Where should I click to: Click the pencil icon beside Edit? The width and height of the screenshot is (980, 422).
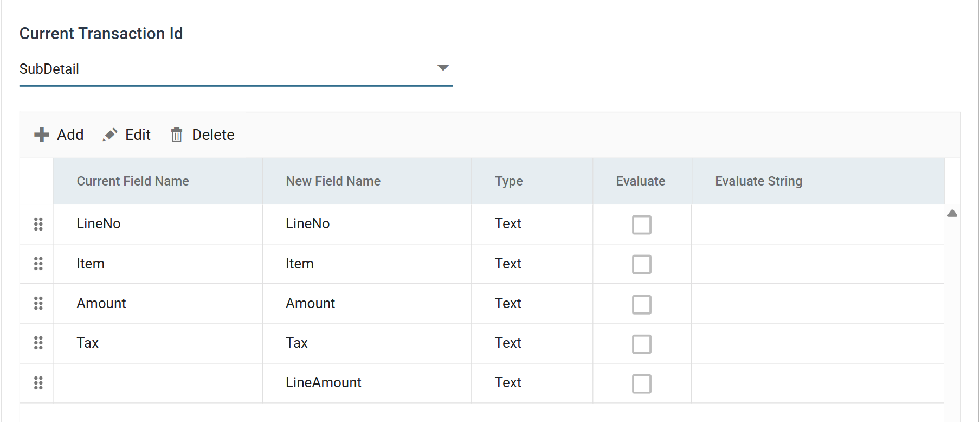110,135
